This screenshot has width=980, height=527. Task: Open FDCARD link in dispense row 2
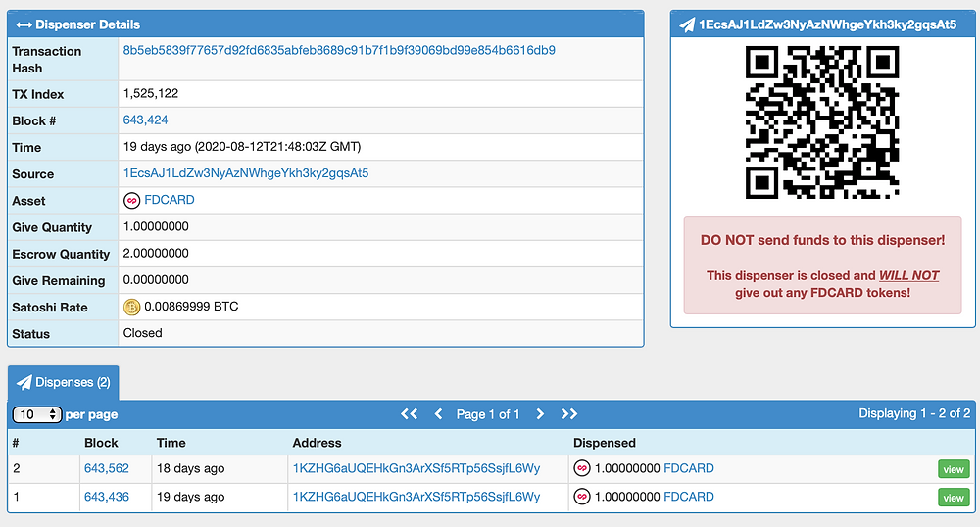688,468
